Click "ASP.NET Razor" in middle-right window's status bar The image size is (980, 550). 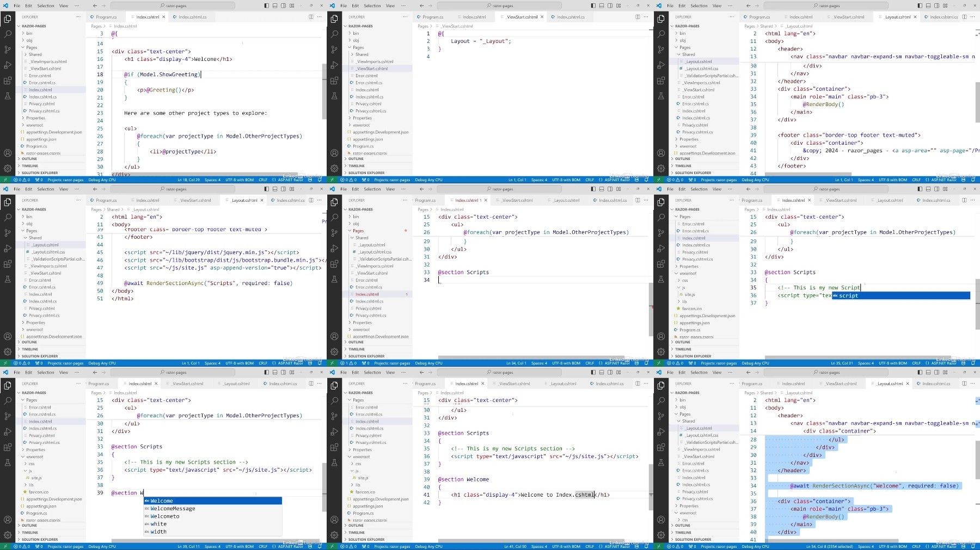944,363
